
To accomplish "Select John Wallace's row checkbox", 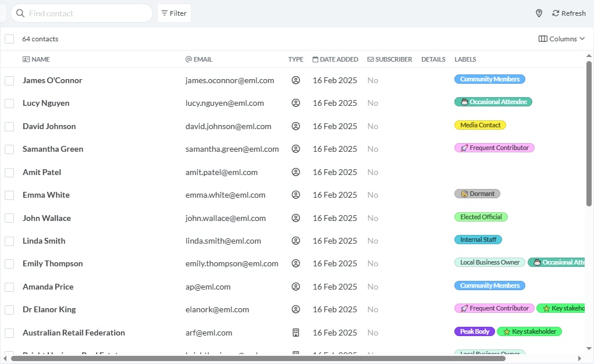I will click(x=9, y=218).
